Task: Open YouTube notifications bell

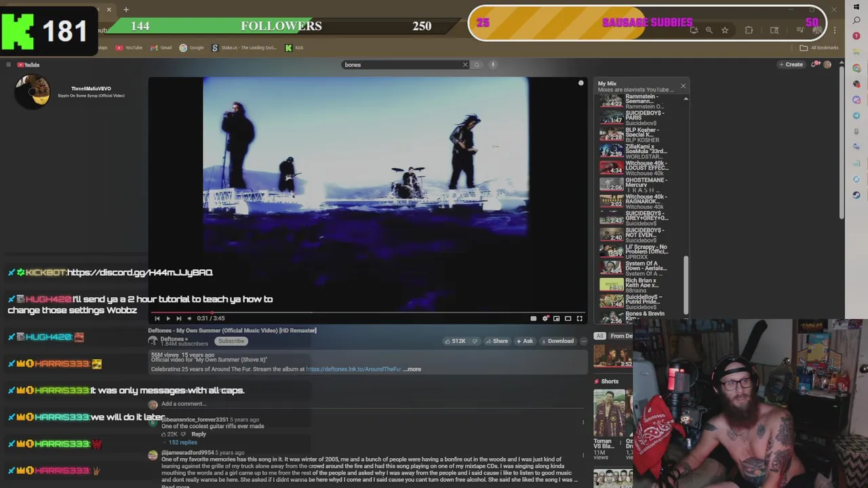Action: pos(814,65)
